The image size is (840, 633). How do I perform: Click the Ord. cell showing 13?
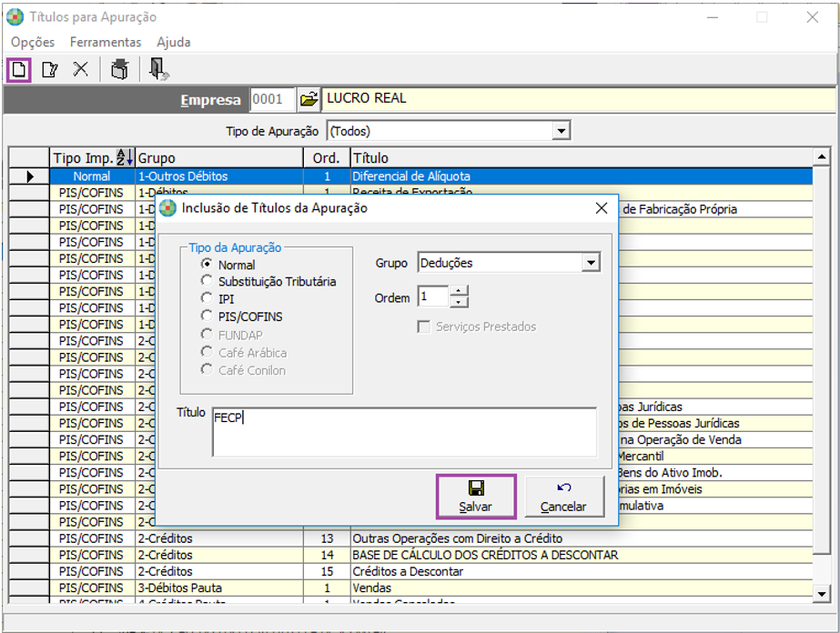tap(327, 538)
